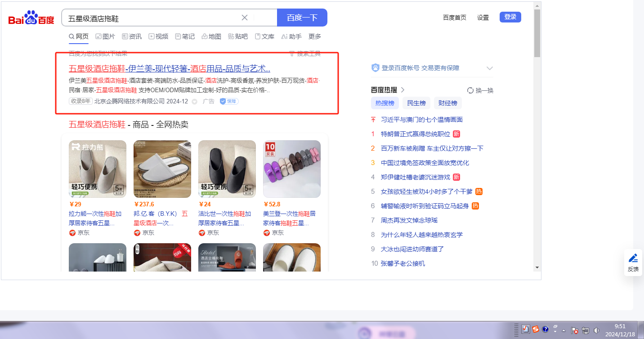Click the checklist document icon in taskbar
Image resolution: width=644 pixels, height=339 pixels.
click(x=525, y=329)
